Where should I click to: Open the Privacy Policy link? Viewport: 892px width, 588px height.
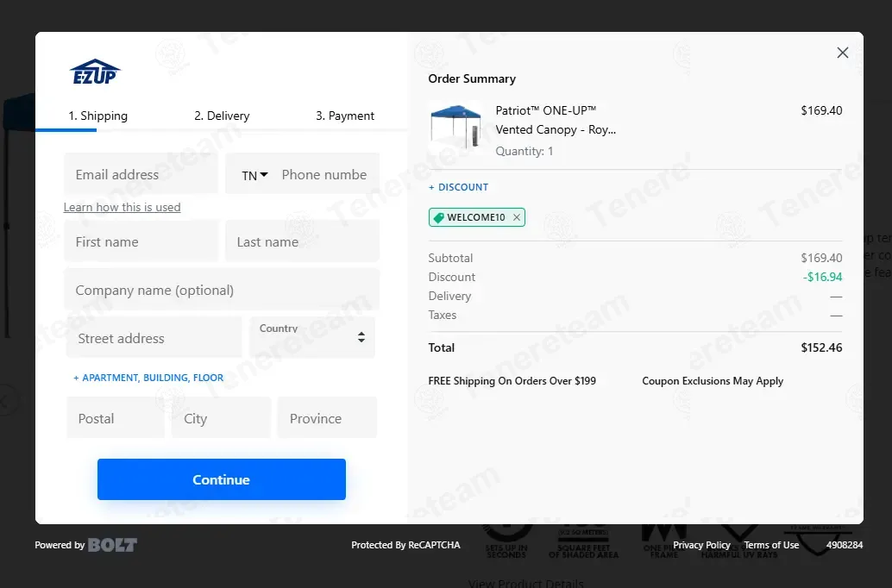tap(701, 545)
